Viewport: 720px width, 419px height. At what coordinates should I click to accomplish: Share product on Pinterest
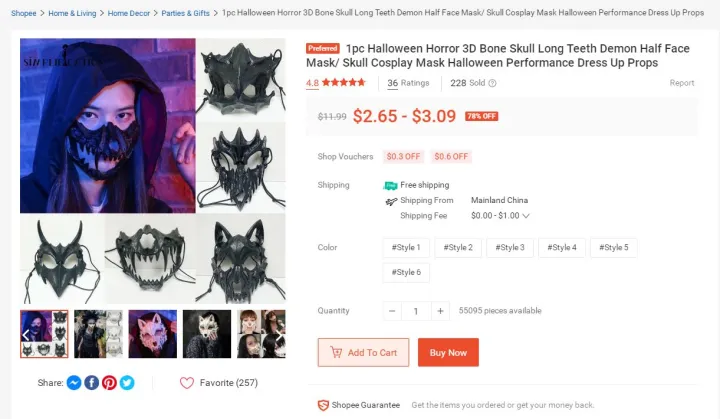coord(109,383)
